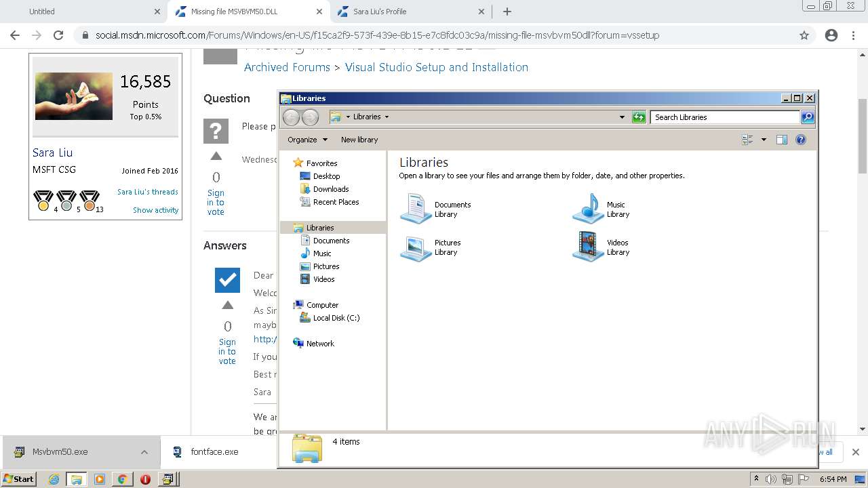Click the Search Libraries input field
Viewport: 868px width, 488px height.
[x=725, y=117]
